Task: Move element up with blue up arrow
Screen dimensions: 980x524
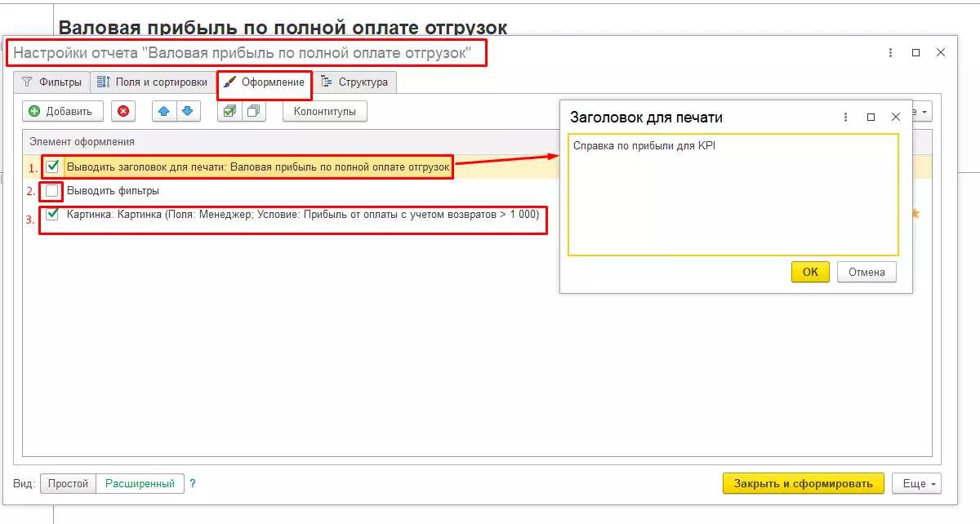Action: point(164,111)
